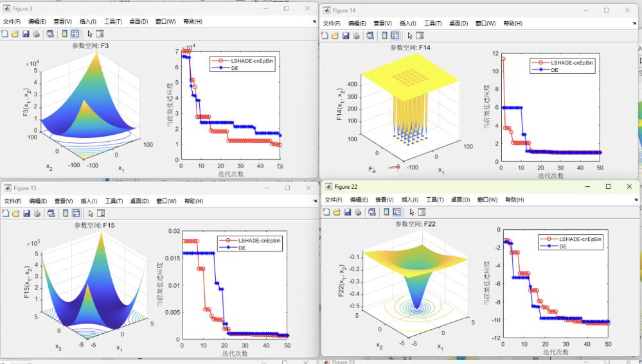This screenshot has height=364, width=642.
Task: Toggle Insert Legend in Figure 14 toolbar
Action: pos(395,35)
